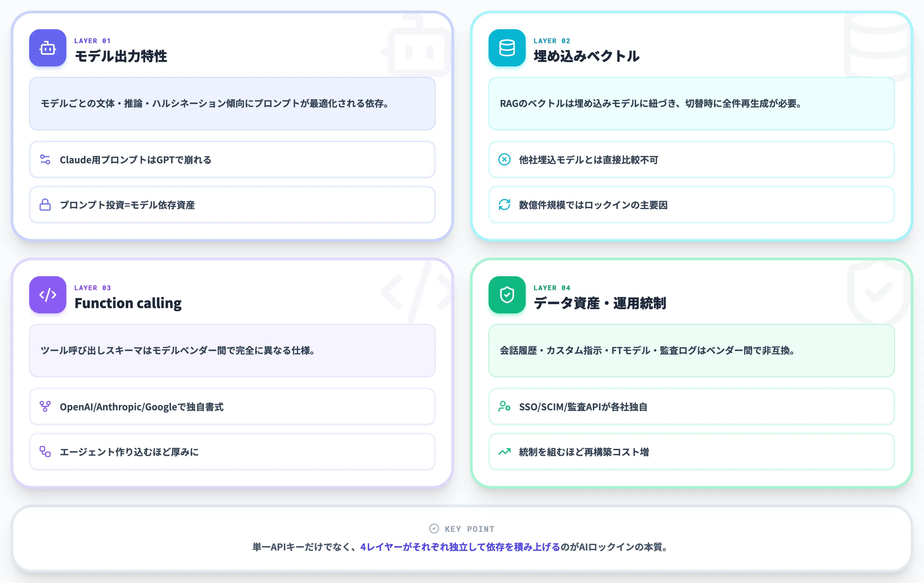The height and width of the screenshot is (583, 924).
Task: Click the shield check icon for Layer 04
Action: (x=507, y=295)
